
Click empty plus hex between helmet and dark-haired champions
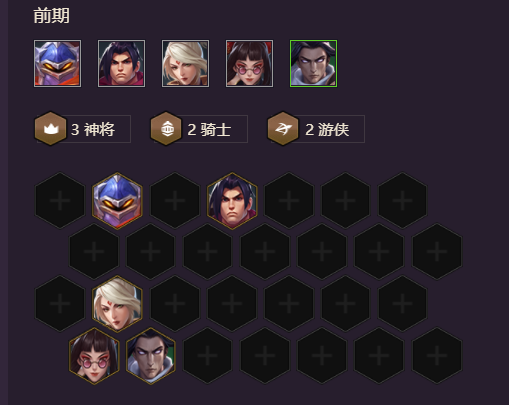tap(175, 201)
